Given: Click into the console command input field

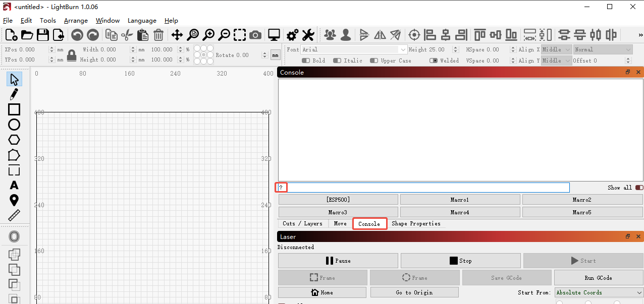Looking at the screenshot, I should (x=423, y=188).
